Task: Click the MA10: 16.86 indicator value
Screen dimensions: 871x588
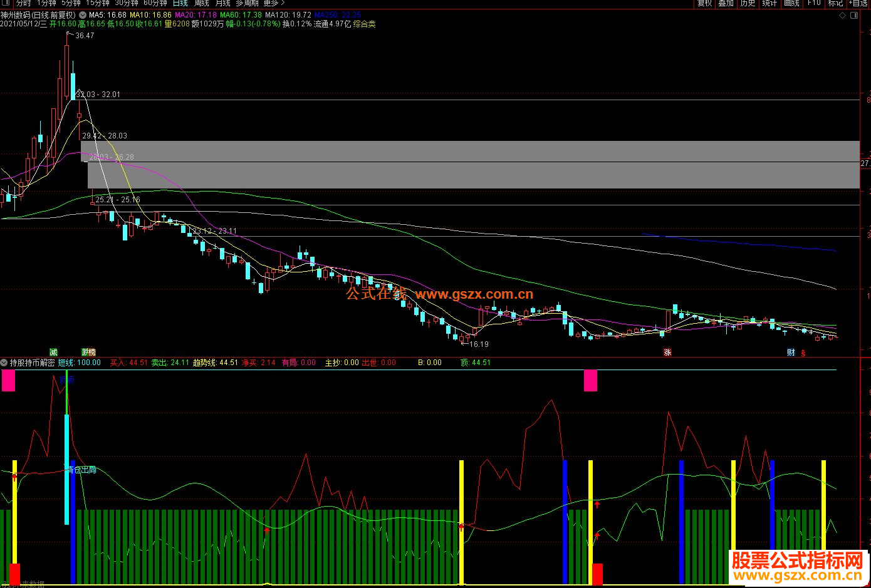Action: point(150,15)
